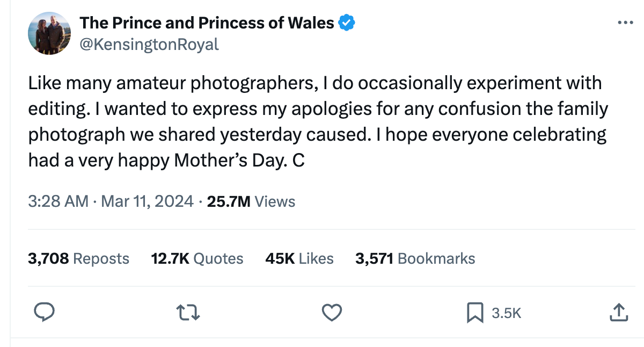The width and height of the screenshot is (644, 347).
Task: Bookmark the post with the bookmark icon
Action: pos(474,313)
